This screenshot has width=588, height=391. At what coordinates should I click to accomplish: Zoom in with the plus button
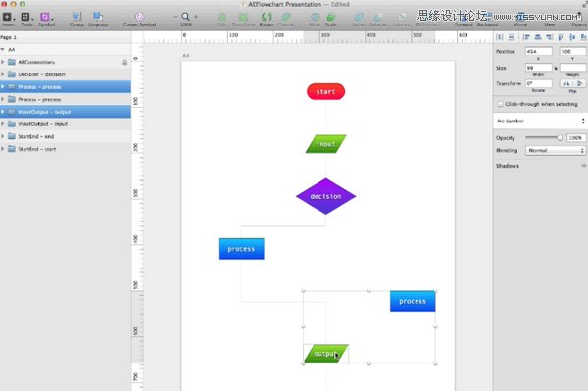[x=196, y=17]
